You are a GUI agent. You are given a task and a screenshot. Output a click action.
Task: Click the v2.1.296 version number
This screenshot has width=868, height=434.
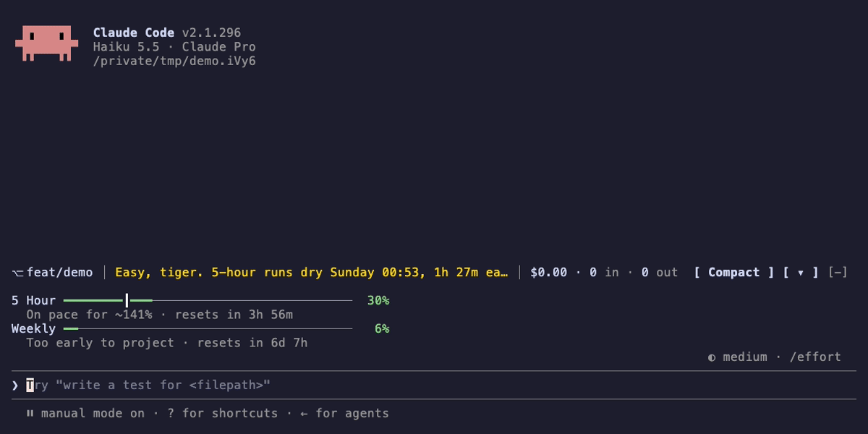[x=211, y=33]
